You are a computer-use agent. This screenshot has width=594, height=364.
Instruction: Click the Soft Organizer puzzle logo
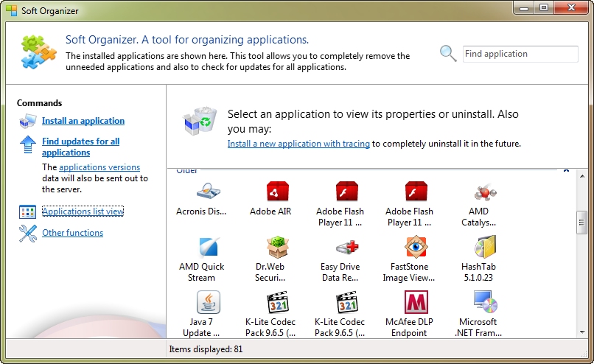click(x=38, y=52)
